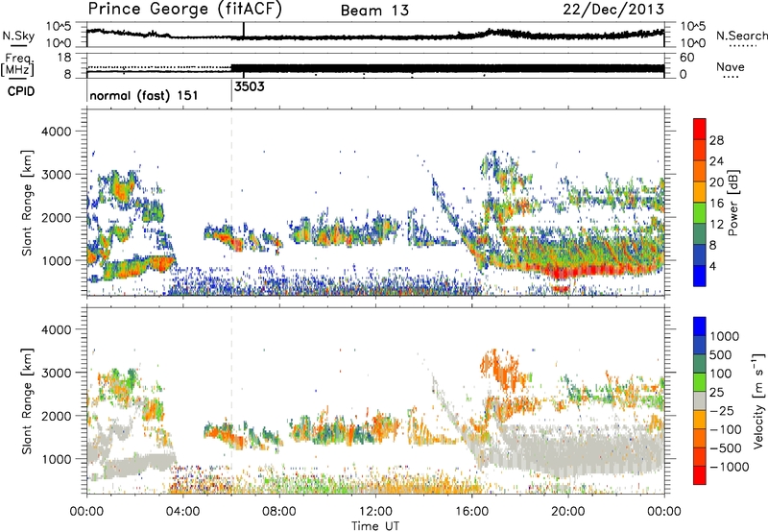
Task: Click the CPID value '3503'
Action: coord(250,86)
